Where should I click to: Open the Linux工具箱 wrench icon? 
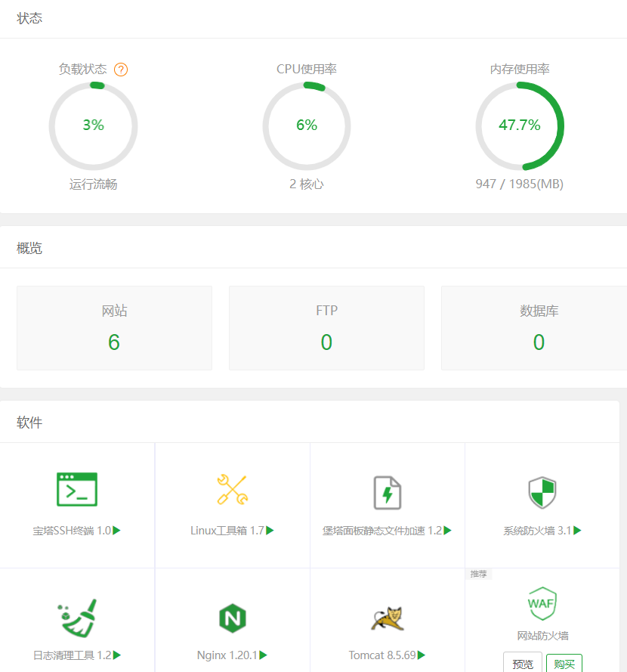(232, 490)
